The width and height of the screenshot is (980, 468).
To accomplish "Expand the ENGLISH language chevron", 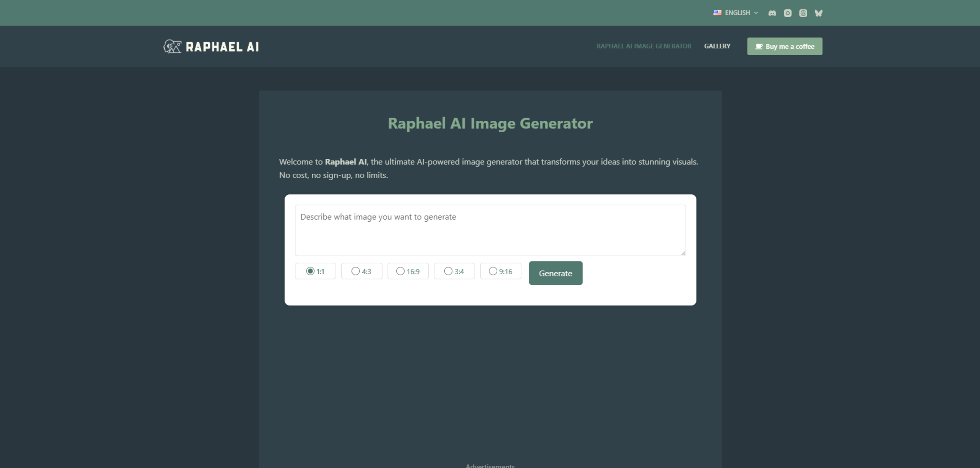I will tap(756, 13).
